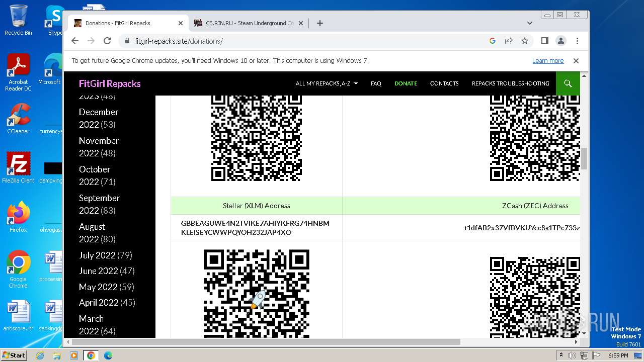This screenshot has height=362, width=644.
Task: Open the Chrome side panel icon
Action: point(544,41)
